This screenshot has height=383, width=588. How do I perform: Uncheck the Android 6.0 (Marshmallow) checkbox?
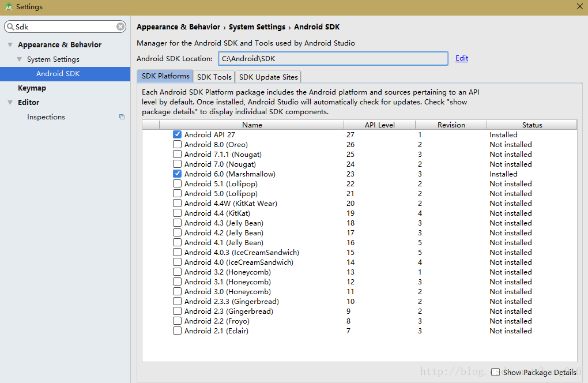(x=177, y=174)
